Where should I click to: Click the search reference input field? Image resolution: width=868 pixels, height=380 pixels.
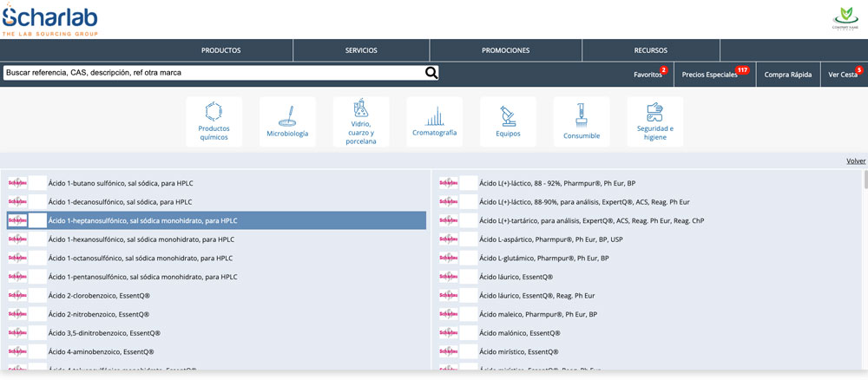(x=213, y=73)
